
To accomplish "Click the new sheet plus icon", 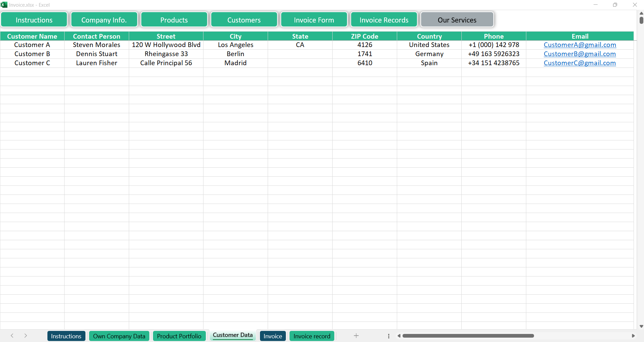I will click(356, 336).
